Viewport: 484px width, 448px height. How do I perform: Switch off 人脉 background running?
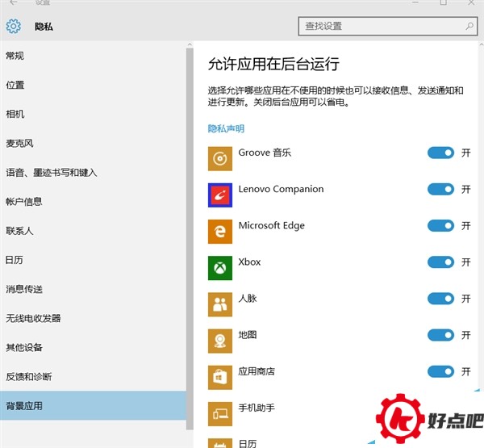click(440, 299)
